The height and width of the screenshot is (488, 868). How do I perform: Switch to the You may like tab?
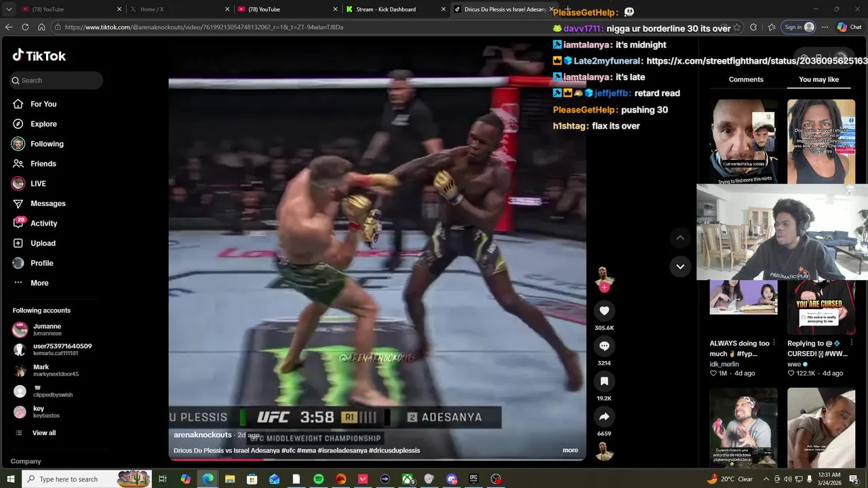coord(819,79)
